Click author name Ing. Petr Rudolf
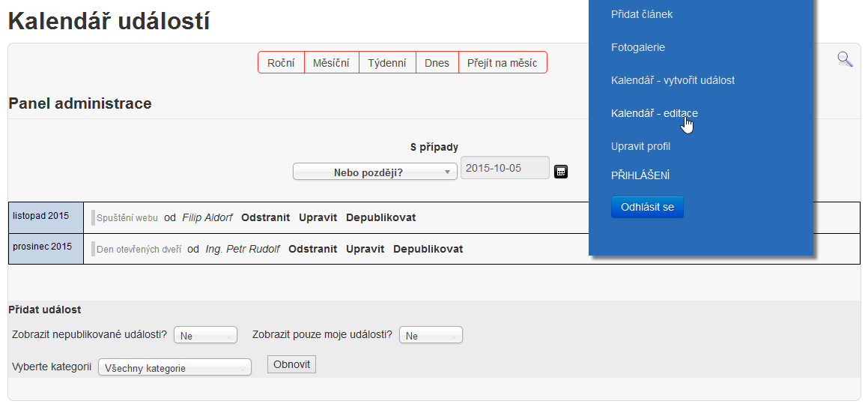This screenshot has width=868, height=407. pos(243,249)
